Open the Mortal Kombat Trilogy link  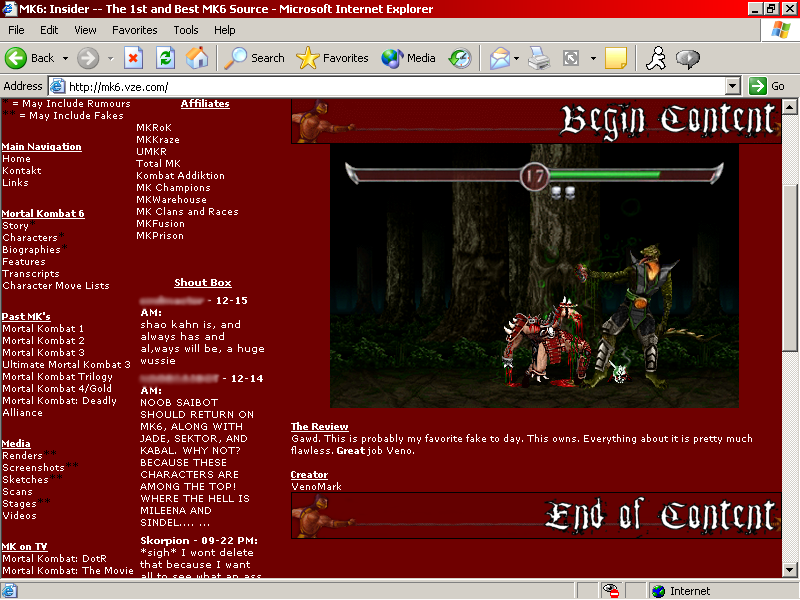click(x=58, y=376)
